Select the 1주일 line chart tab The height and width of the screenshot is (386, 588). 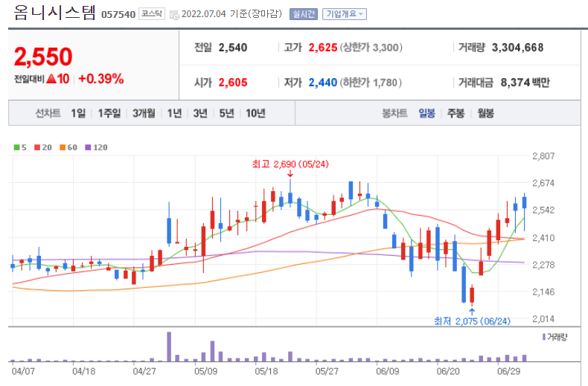[x=109, y=113]
